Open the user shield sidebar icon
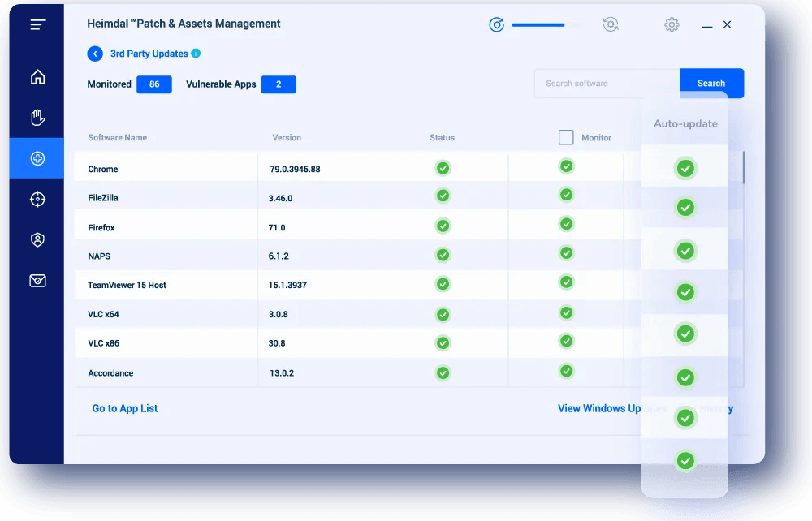The height and width of the screenshot is (521, 812). pos(37,239)
